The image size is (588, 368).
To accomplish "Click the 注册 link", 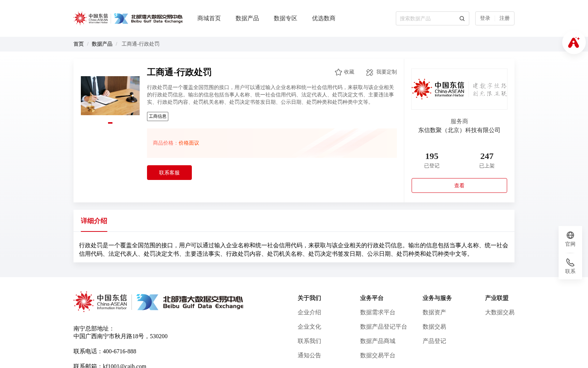I will [x=505, y=18].
